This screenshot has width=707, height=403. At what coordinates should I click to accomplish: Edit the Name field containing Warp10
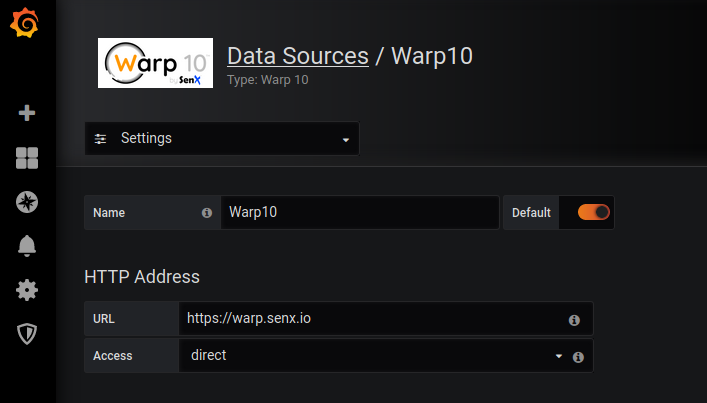coord(360,212)
